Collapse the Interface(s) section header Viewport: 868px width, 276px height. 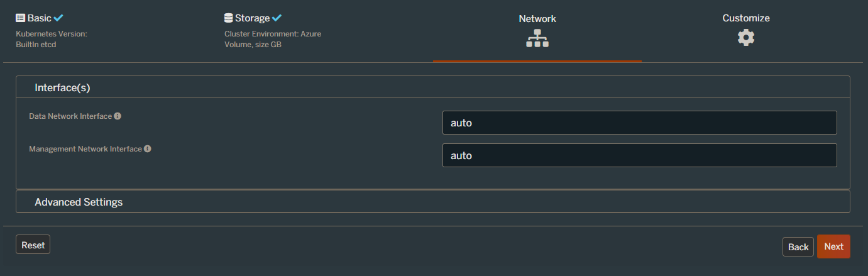point(63,87)
